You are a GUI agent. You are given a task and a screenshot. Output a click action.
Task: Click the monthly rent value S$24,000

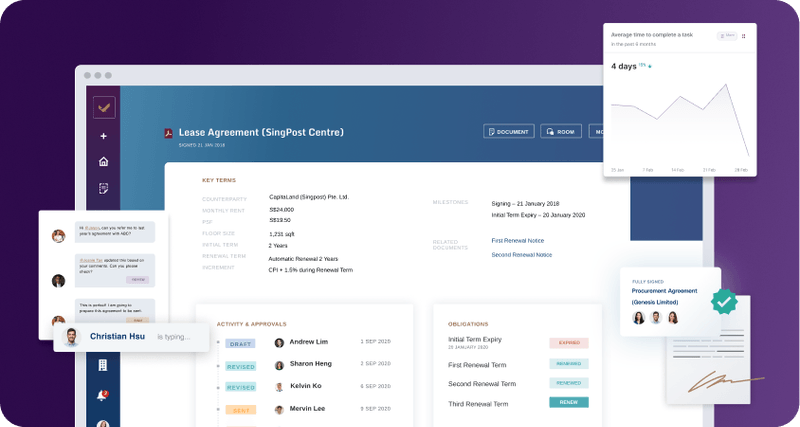[282, 210]
